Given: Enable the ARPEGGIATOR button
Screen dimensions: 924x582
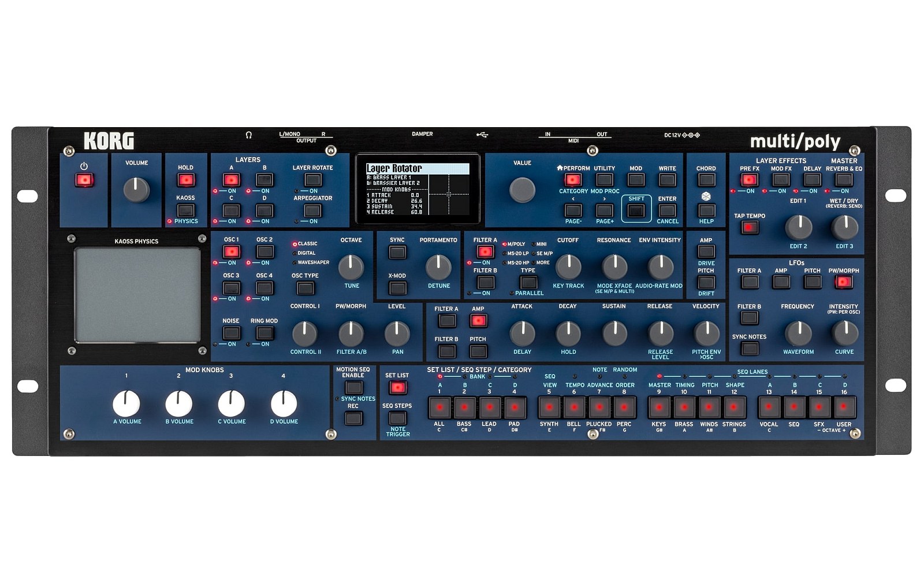Looking at the screenshot, I should 312,210.
